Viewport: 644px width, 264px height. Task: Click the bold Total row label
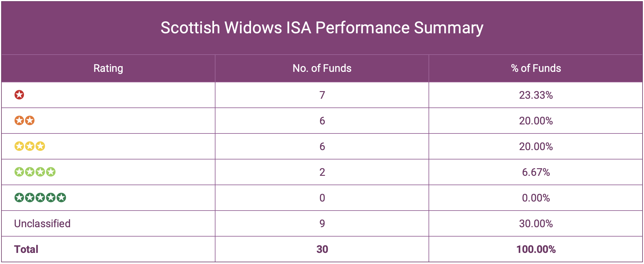(26, 249)
